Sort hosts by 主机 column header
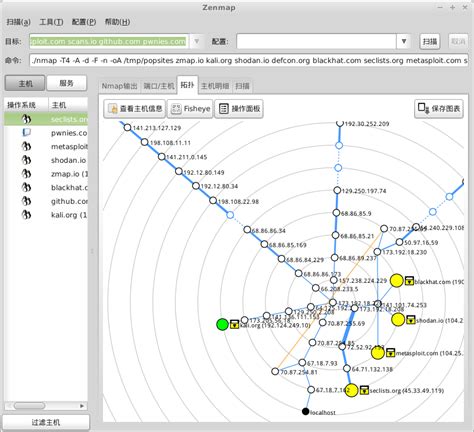Image resolution: width=474 pixels, height=432 pixels. 68,105
